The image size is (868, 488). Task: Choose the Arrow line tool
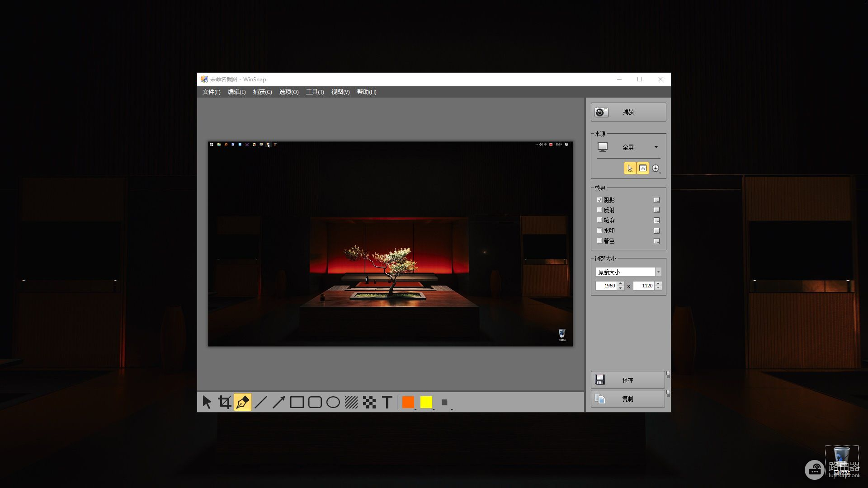click(x=279, y=402)
